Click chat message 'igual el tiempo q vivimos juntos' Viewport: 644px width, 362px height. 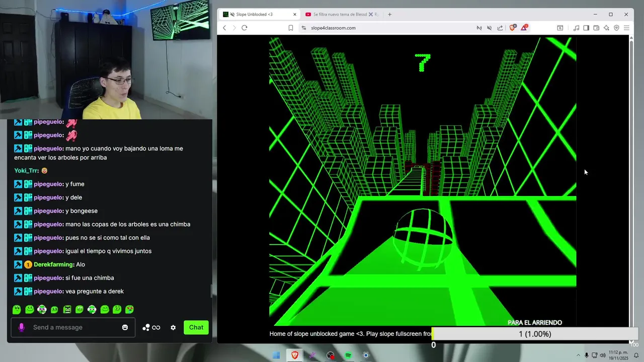(x=108, y=251)
